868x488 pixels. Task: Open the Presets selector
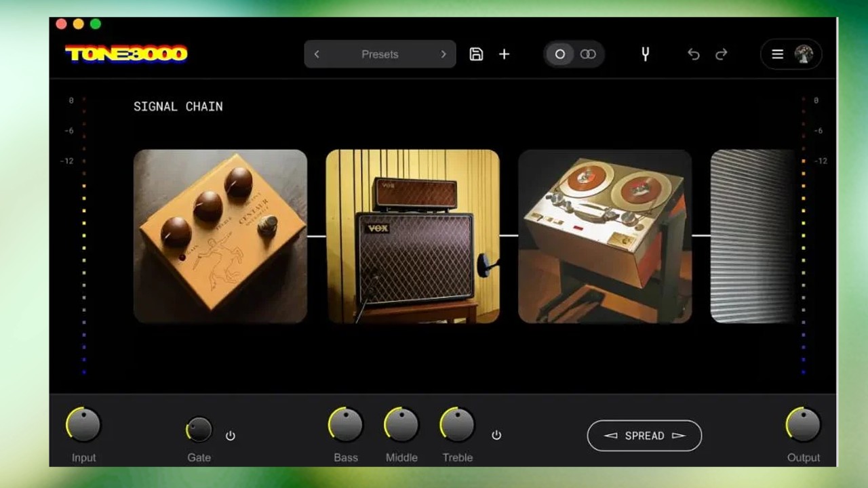click(x=380, y=54)
